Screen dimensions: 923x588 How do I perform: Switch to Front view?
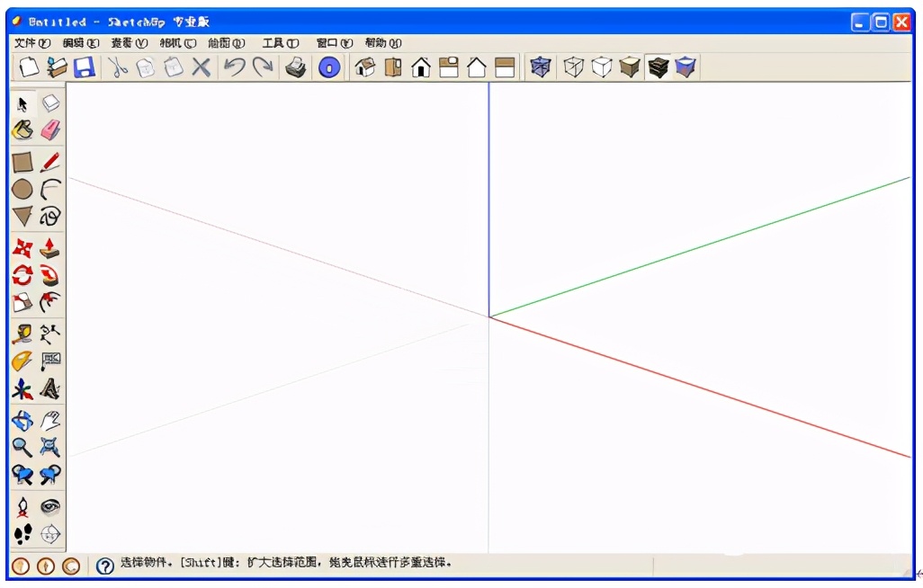tap(421, 67)
